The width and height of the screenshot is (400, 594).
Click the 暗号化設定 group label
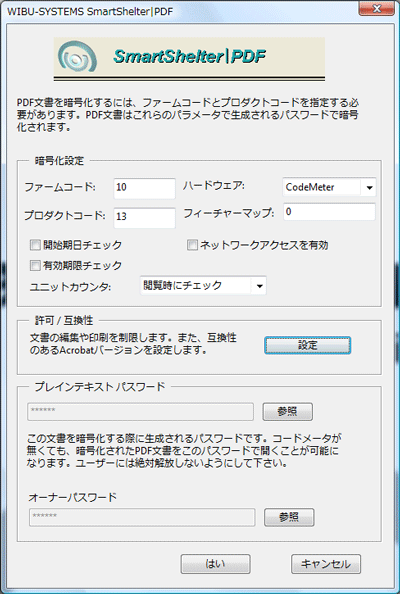[59, 161]
